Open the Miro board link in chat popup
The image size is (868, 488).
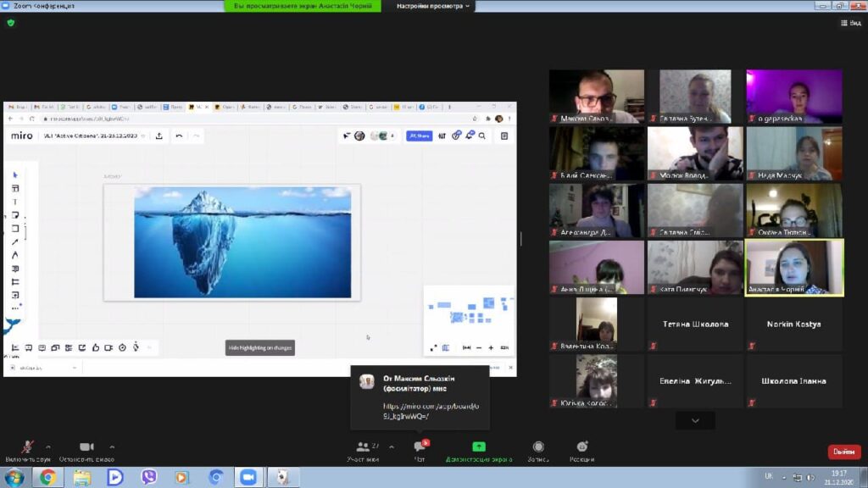pos(419,411)
